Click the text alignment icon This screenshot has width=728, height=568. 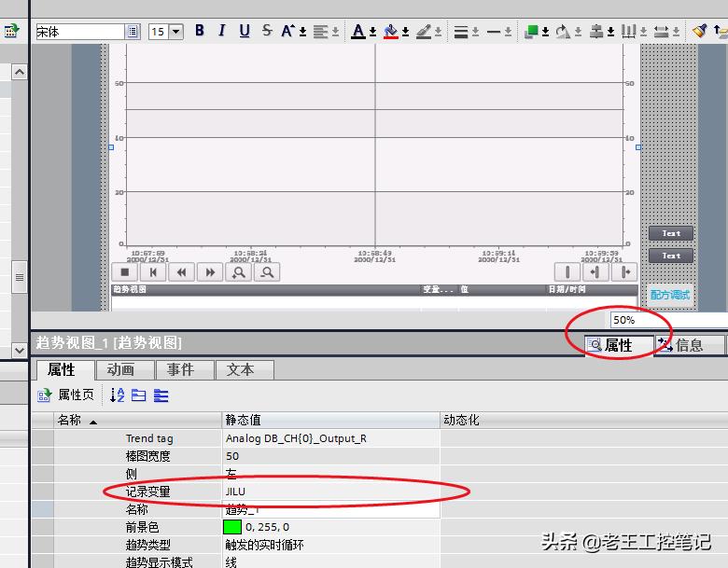pos(320,31)
